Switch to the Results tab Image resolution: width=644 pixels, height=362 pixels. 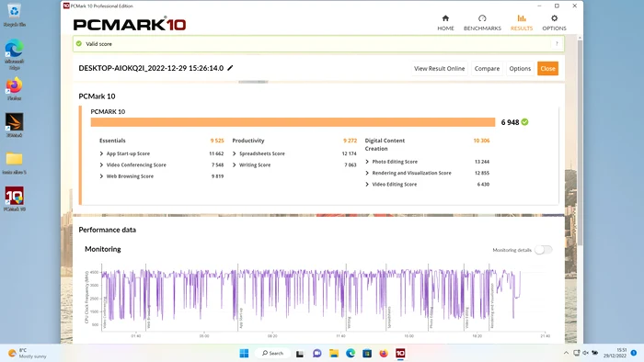pos(522,23)
